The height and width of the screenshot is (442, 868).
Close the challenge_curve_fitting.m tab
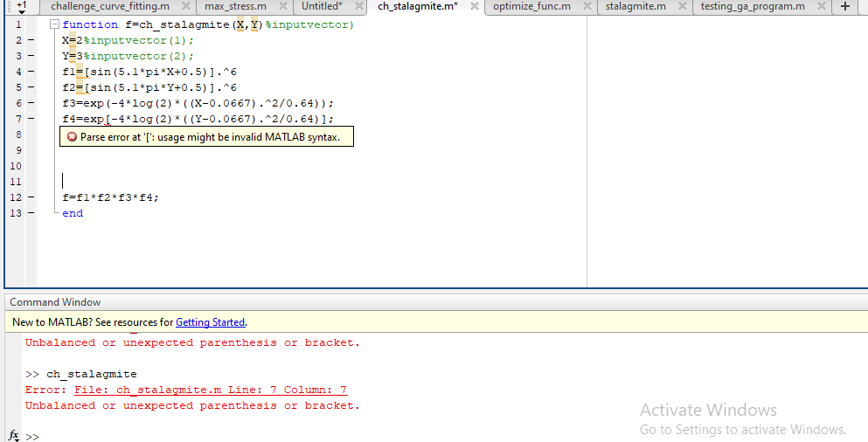point(186,7)
